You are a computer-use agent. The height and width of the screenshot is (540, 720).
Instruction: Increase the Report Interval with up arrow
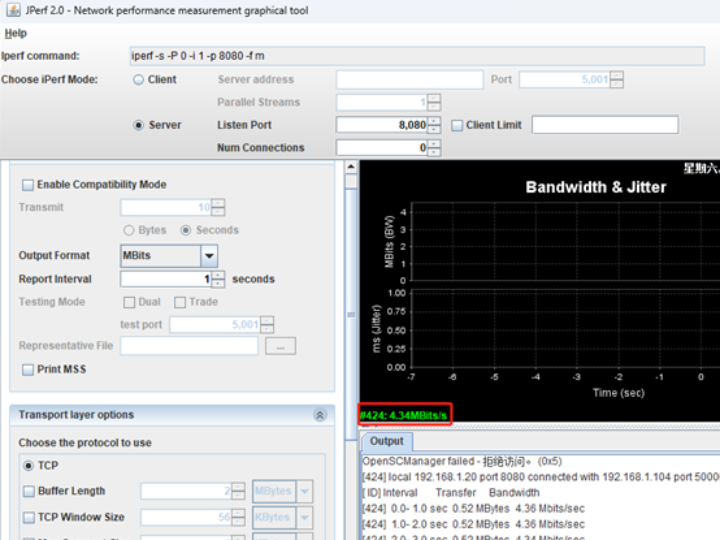point(218,275)
